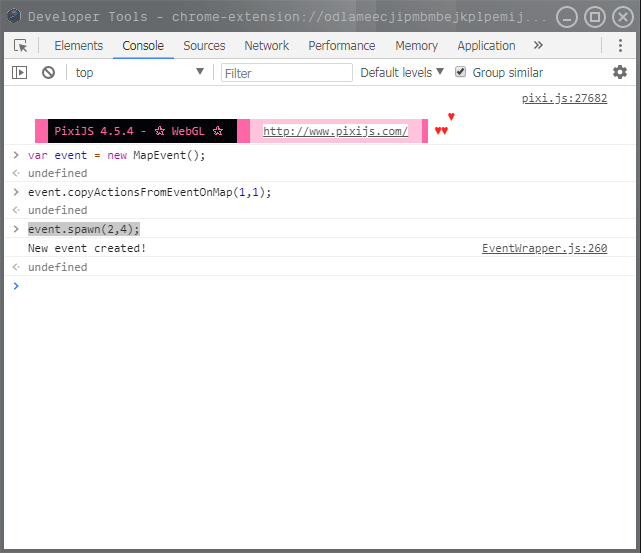Open the Application tab
This screenshot has width=641, height=553.
(486, 45)
